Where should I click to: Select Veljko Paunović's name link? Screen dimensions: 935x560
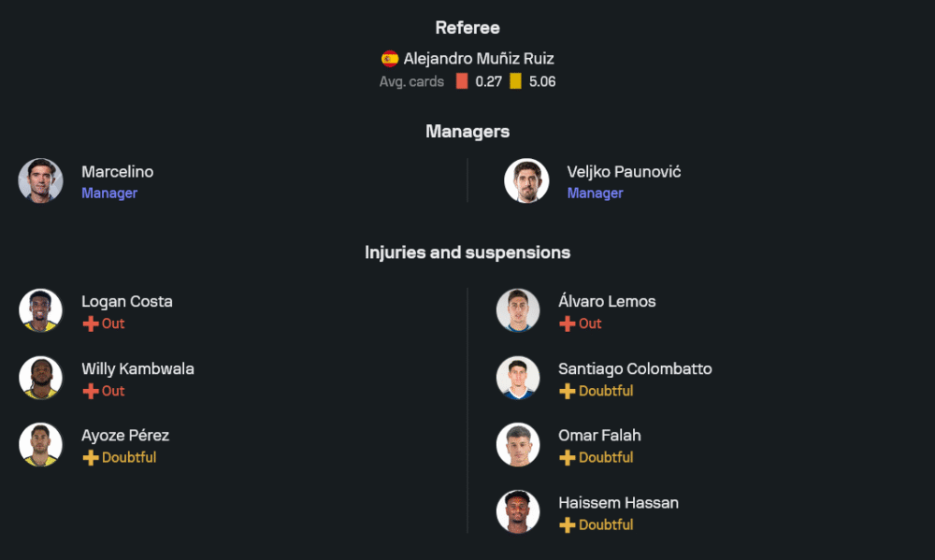click(624, 172)
